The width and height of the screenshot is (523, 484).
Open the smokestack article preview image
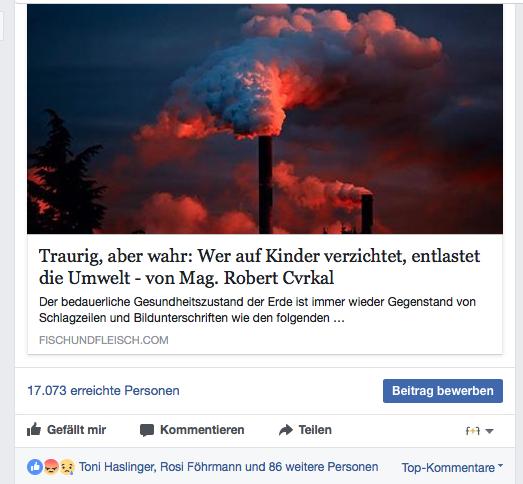265,119
